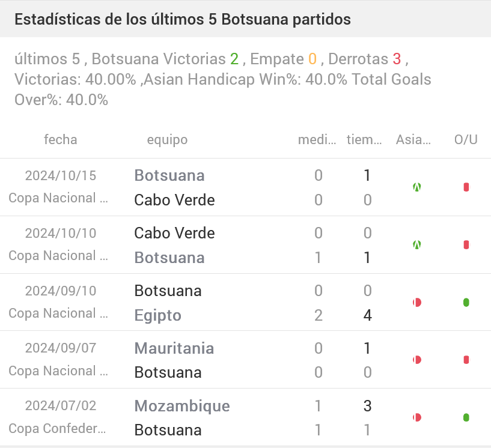Image resolution: width=491 pixels, height=448 pixels.
Task: Select the truncated 'Asia...' column header
Action: [x=413, y=140]
